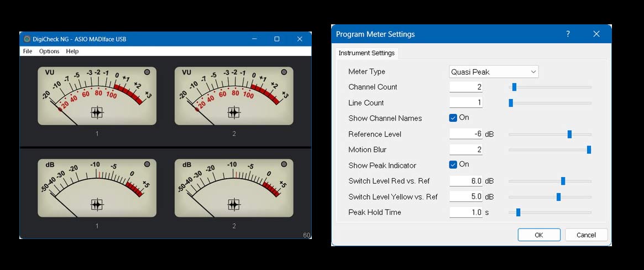Image resolution: width=644 pixels, height=270 pixels.
Task: Click the Motion Blur slider handle
Action: tap(589, 149)
